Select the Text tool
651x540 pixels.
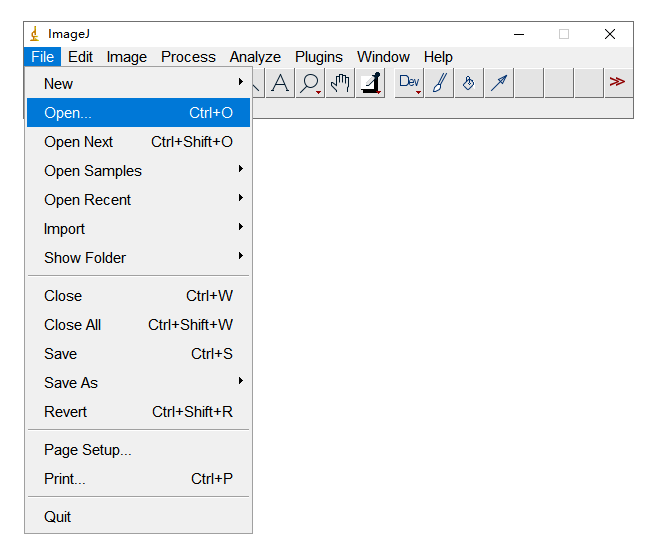point(281,83)
